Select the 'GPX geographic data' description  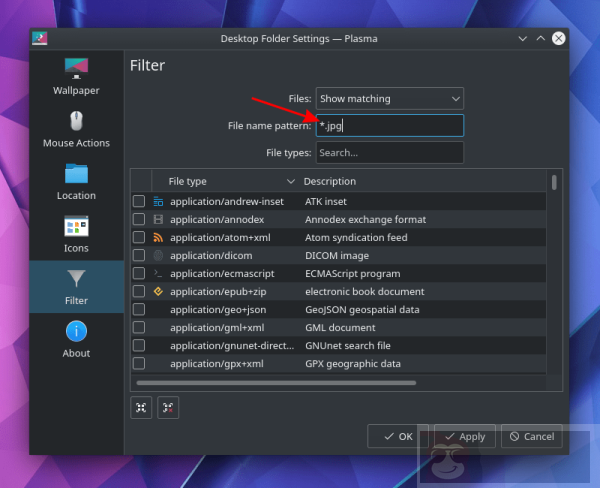coord(353,364)
